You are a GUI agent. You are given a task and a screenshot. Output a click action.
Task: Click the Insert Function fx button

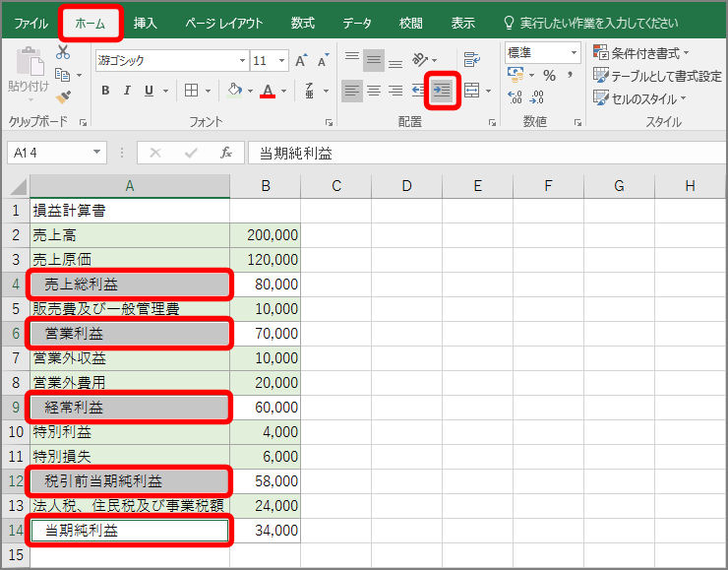226,153
